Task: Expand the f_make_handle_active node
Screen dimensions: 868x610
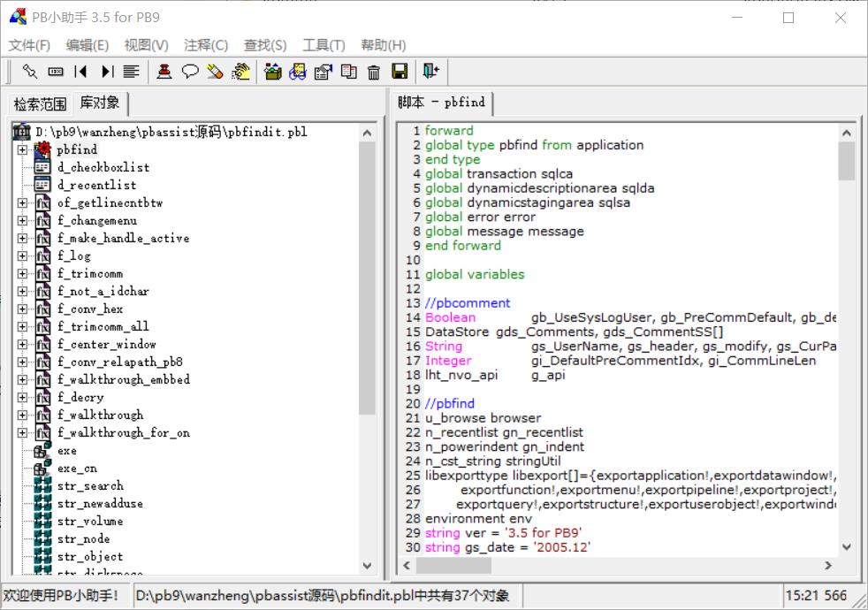Action: point(22,238)
